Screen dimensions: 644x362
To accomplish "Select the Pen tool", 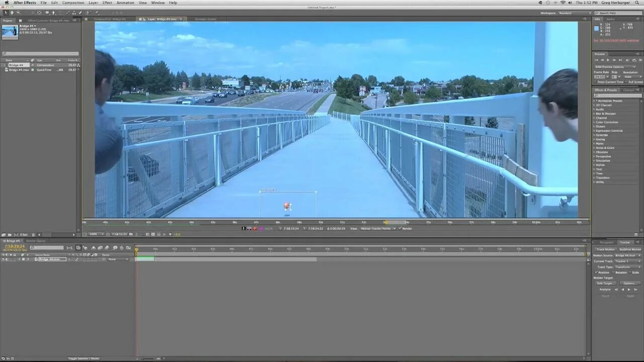I will 54,13.
